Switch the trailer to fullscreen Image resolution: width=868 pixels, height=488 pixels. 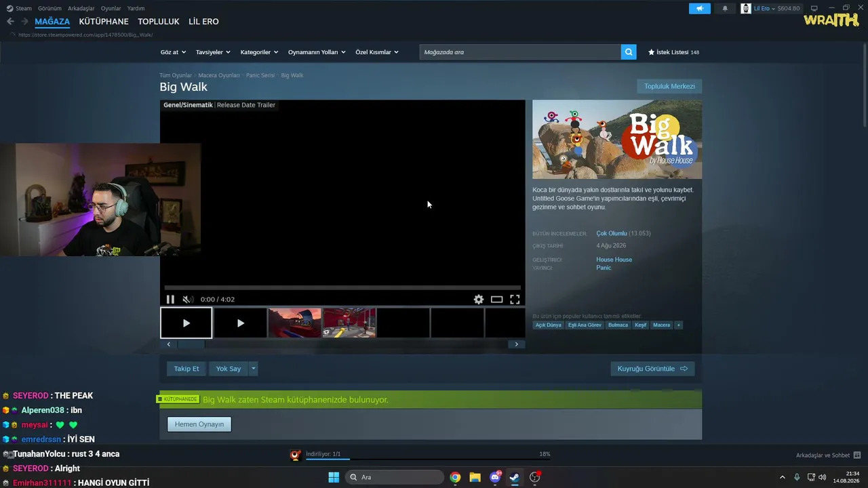[x=515, y=300]
